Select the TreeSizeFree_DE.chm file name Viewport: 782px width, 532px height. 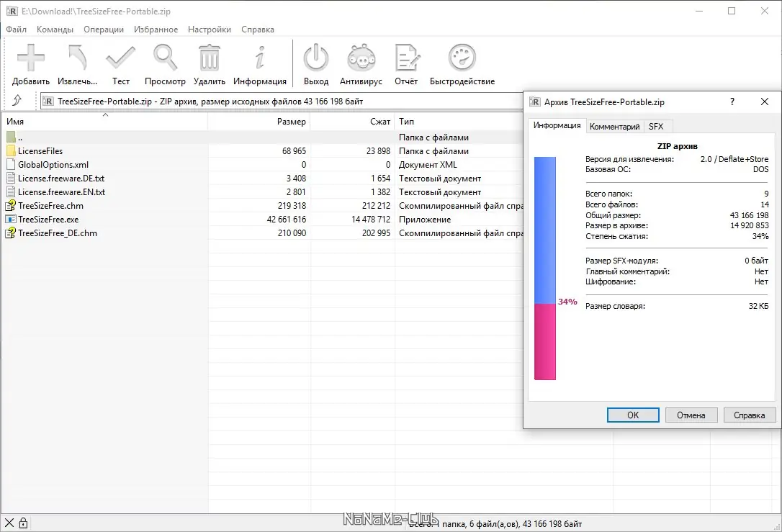(x=58, y=233)
